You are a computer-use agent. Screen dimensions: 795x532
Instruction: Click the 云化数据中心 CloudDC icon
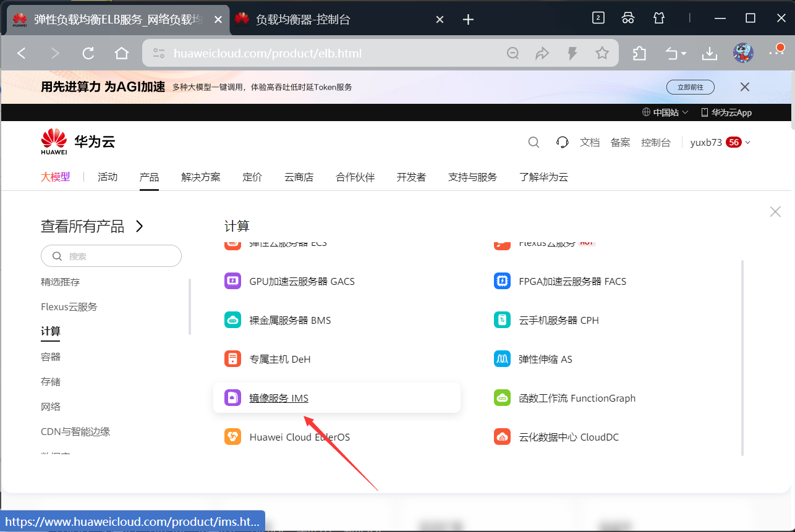click(x=502, y=437)
